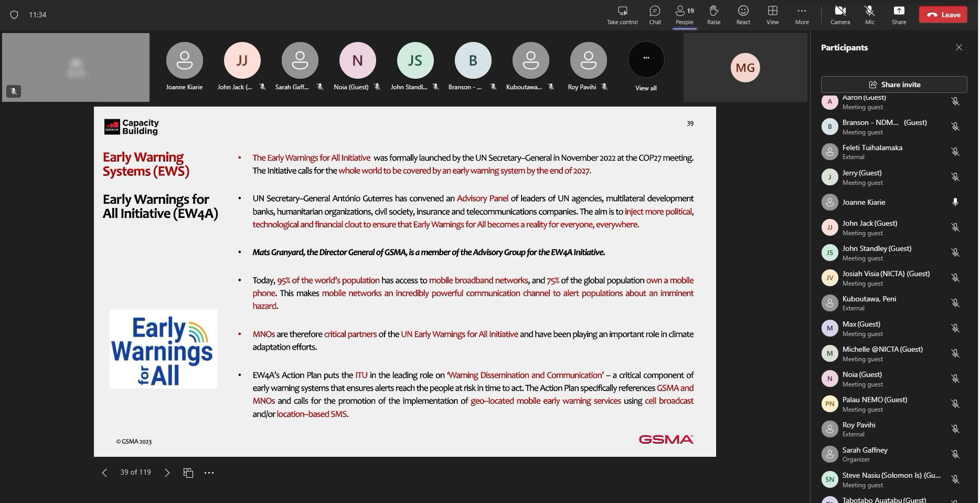
Task: Click muted mic icon for Steve Nasiu
Action: [x=955, y=479]
